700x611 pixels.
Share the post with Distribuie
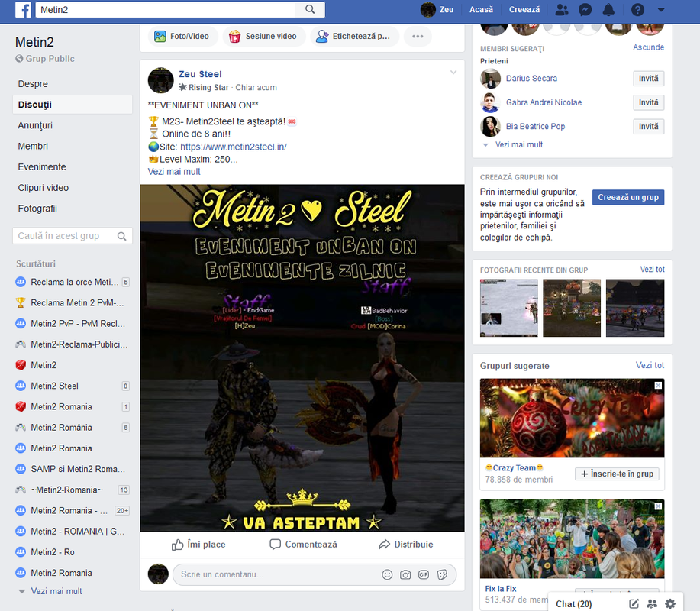click(x=406, y=545)
